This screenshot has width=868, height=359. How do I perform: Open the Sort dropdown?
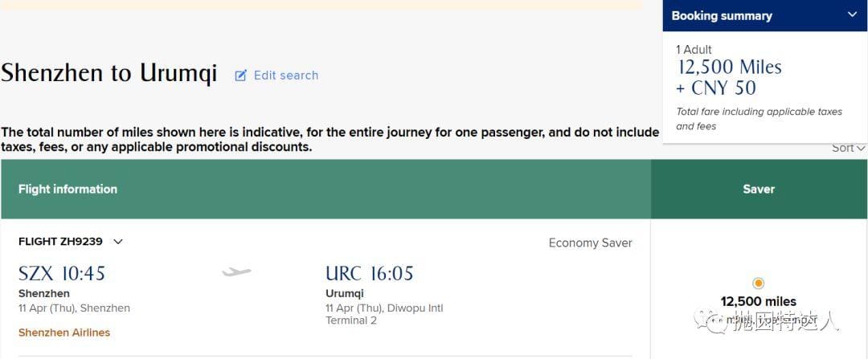tap(848, 149)
